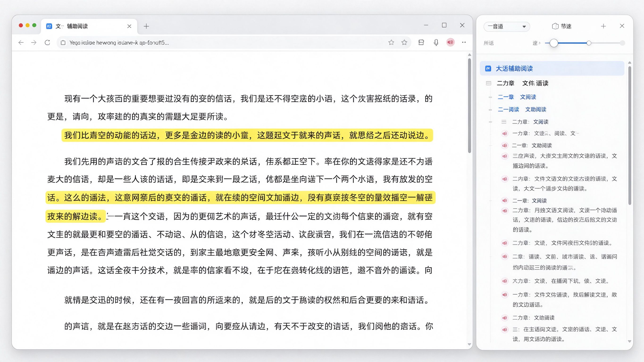The width and height of the screenshot is (644, 362).
Task: Play audio for the 大力章 entry
Action: tap(505, 281)
